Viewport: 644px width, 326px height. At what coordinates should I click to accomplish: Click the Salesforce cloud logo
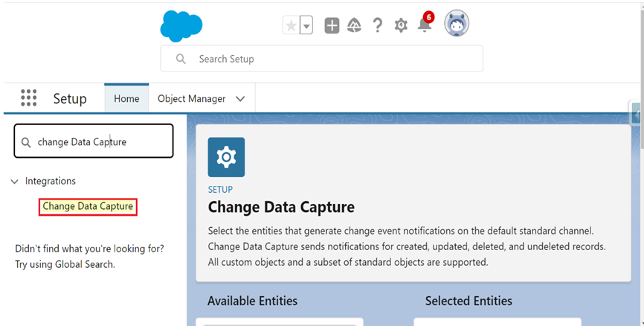pos(181,26)
